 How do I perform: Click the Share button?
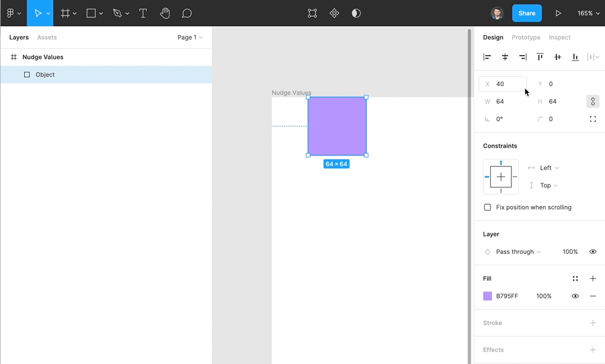tap(527, 13)
